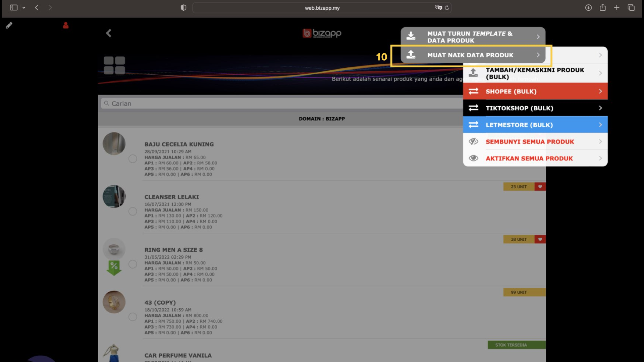The width and height of the screenshot is (644, 362).
Task: Click the Shopee sync arrows icon
Action: pyautogui.click(x=473, y=91)
